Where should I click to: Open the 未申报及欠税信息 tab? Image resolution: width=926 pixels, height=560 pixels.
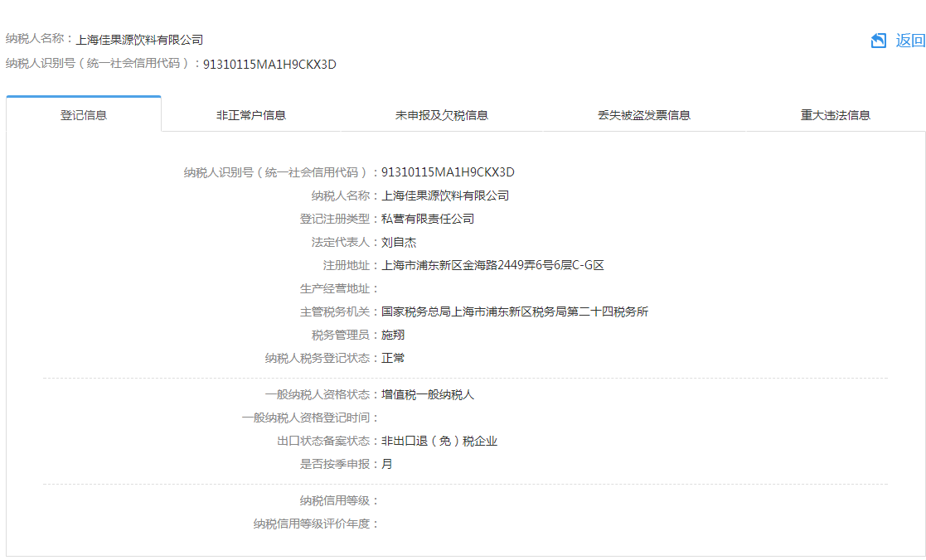tap(442, 115)
